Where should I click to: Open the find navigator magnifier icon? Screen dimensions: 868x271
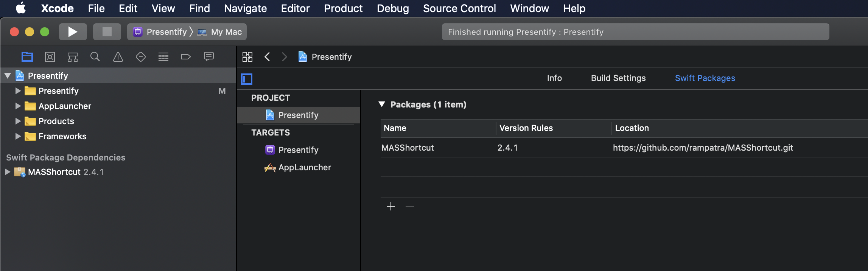pos(95,57)
